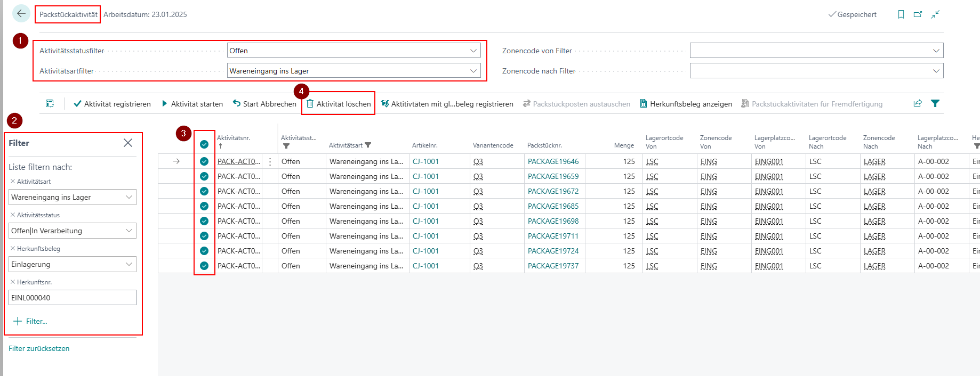980x376 pixels.
Task: Click the bookmark icon in header
Action: pyautogui.click(x=901, y=14)
